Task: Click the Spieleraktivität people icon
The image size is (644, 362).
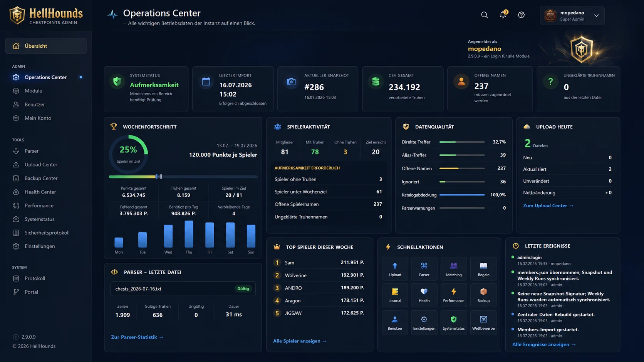Action: pyautogui.click(x=277, y=127)
